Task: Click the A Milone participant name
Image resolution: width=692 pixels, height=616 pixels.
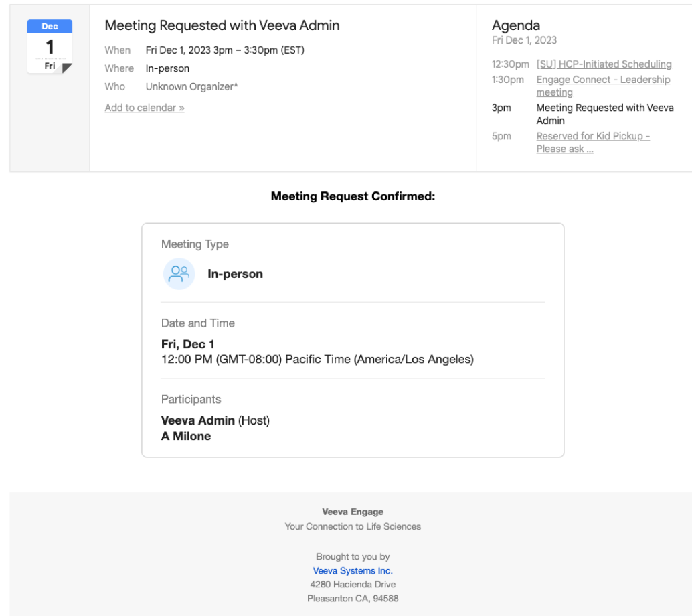Action: (x=186, y=436)
